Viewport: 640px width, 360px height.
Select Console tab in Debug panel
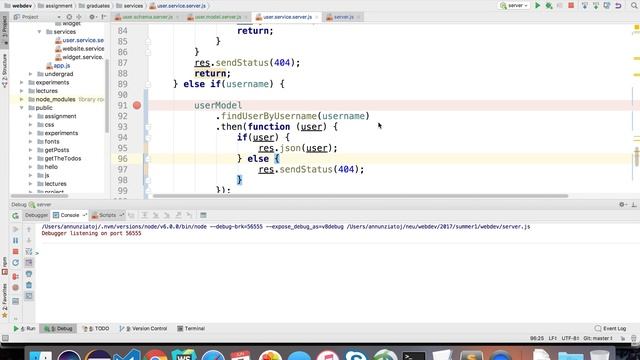[x=69, y=215]
